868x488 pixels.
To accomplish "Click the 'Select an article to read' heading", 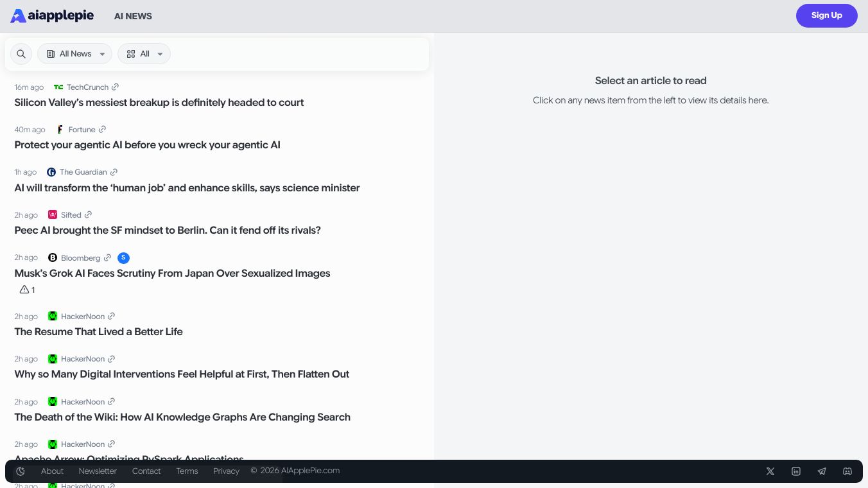I will 651,81.
